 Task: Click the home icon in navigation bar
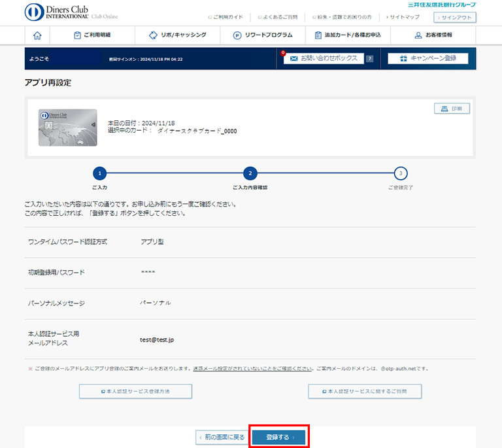click(x=37, y=35)
